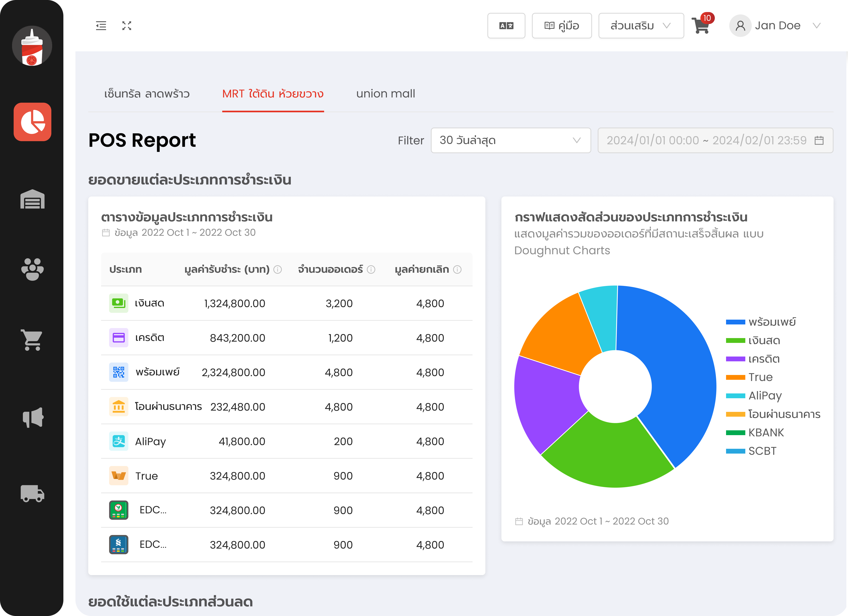The width and height of the screenshot is (848, 616).
Task: Click the คู่มือ manual button
Action: coord(562,26)
